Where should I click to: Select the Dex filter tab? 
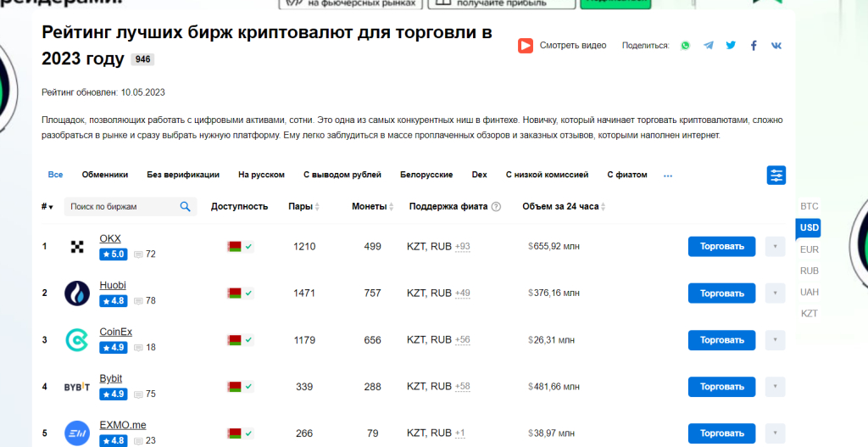[480, 175]
